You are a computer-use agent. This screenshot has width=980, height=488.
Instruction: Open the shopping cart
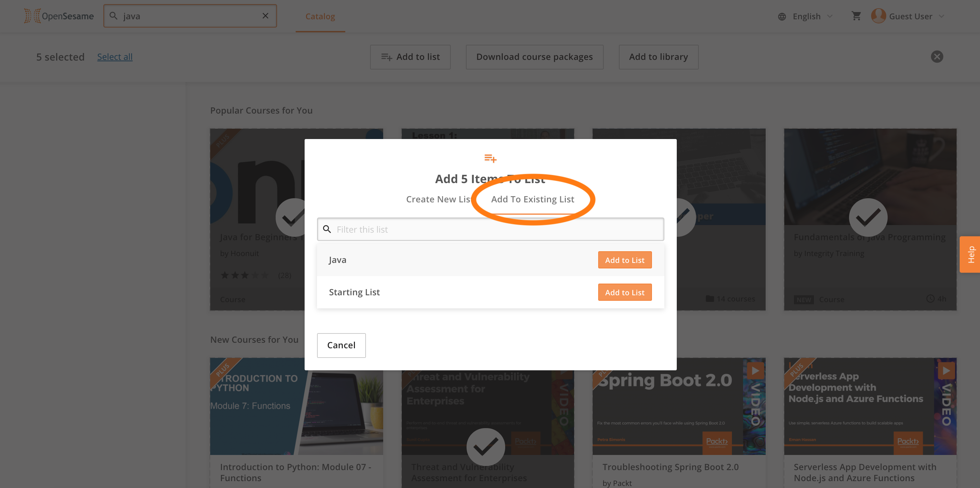[x=856, y=16]
